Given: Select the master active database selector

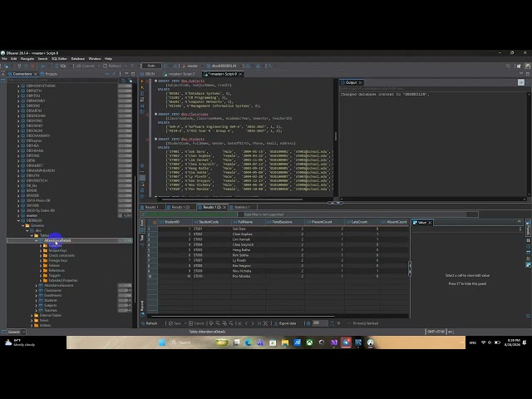Looking at the screenshot, I should click(190, 66).
